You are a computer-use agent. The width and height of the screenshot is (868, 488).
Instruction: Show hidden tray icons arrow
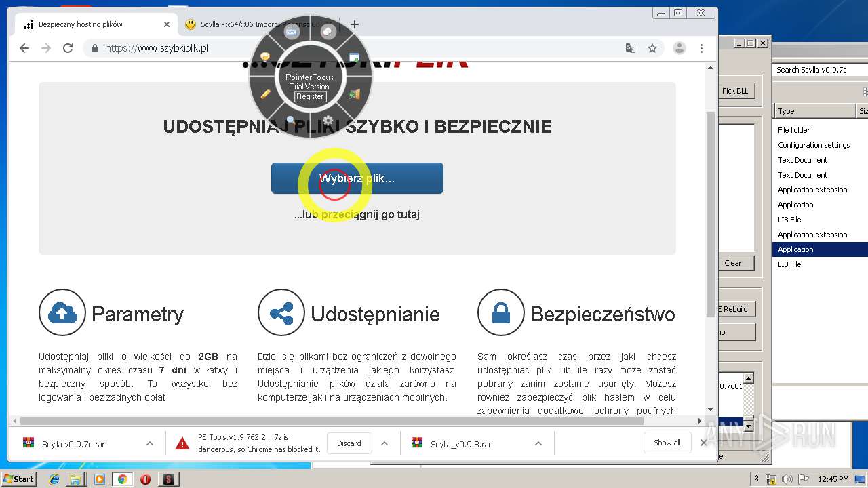(757, 479)
